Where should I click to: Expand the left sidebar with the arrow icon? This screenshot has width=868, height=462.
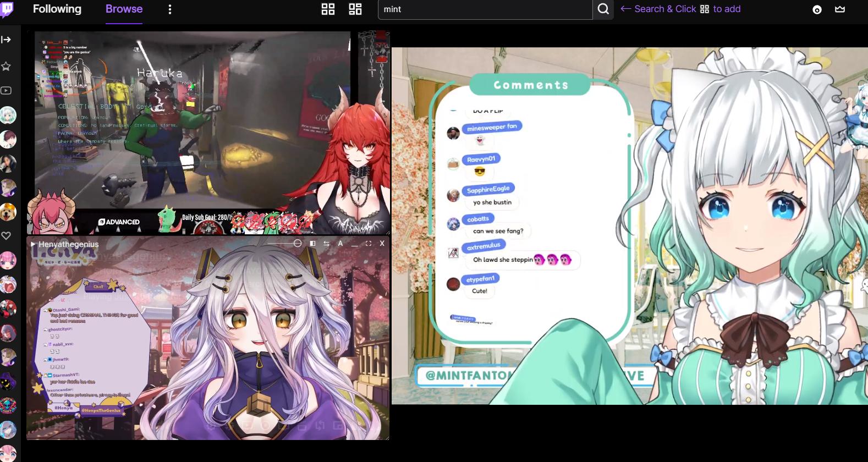point(6,40)
